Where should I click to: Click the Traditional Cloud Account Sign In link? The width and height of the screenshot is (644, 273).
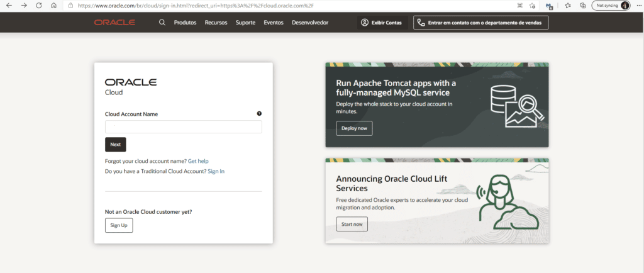click(216, 171)
